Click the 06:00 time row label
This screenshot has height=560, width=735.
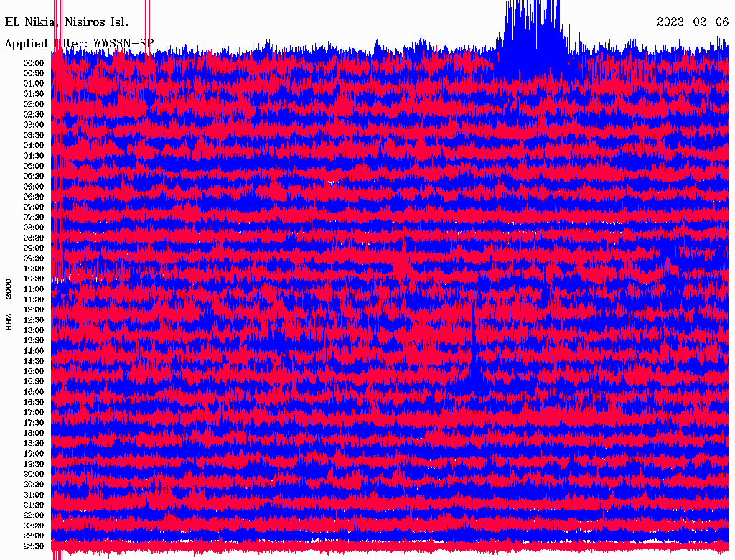coord(34,187)
